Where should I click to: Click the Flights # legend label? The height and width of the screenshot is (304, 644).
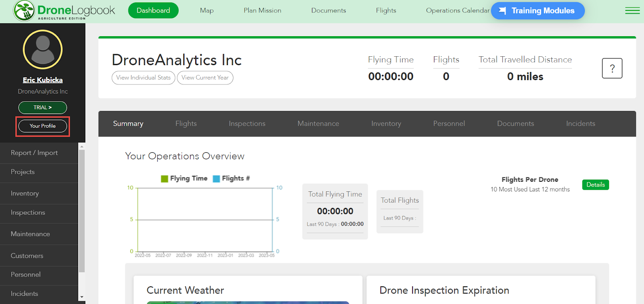236,179
